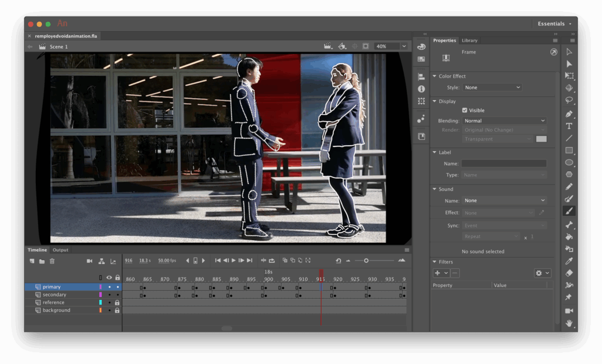The width and height of the screenshot is (602, 364).
Task: Collapse the Color Effect section
Action: (434, 76)
